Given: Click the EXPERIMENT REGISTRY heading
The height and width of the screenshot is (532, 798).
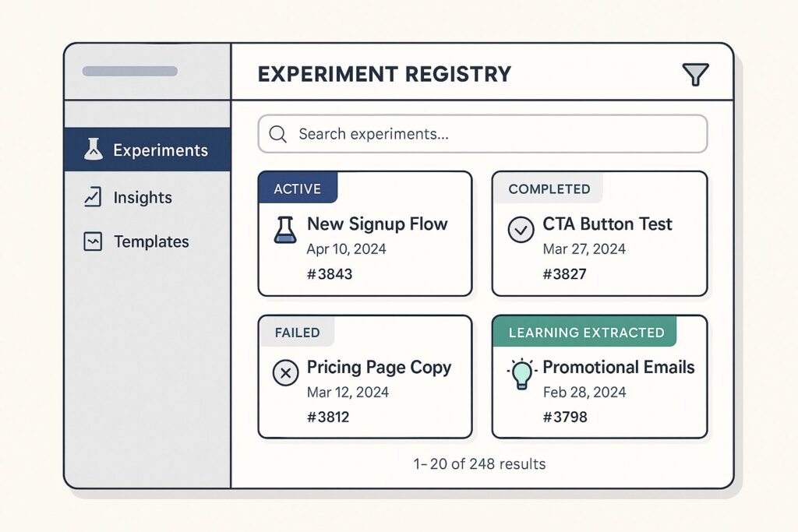Looking at the screenshot, I should tap(384, 74).
